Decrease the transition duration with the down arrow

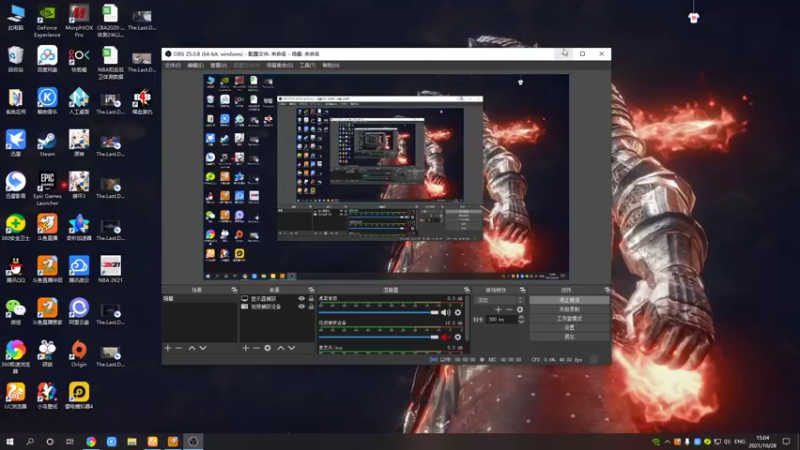[521, 322]
